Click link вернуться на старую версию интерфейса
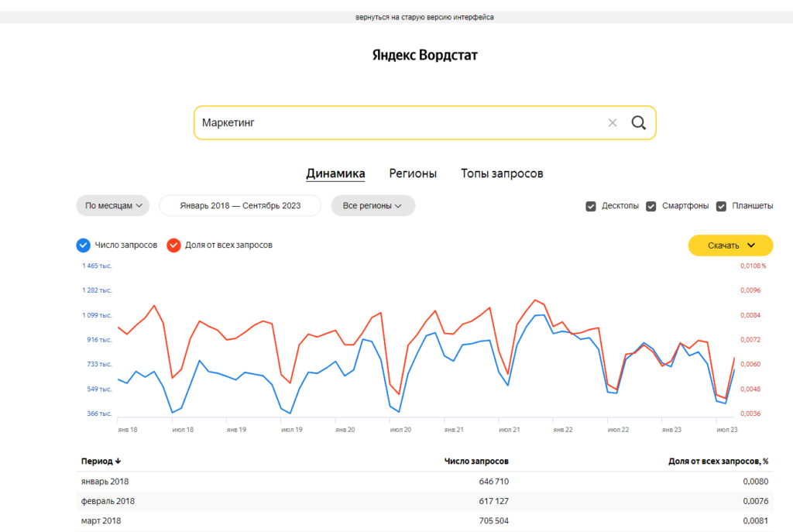 click(424, 17)
